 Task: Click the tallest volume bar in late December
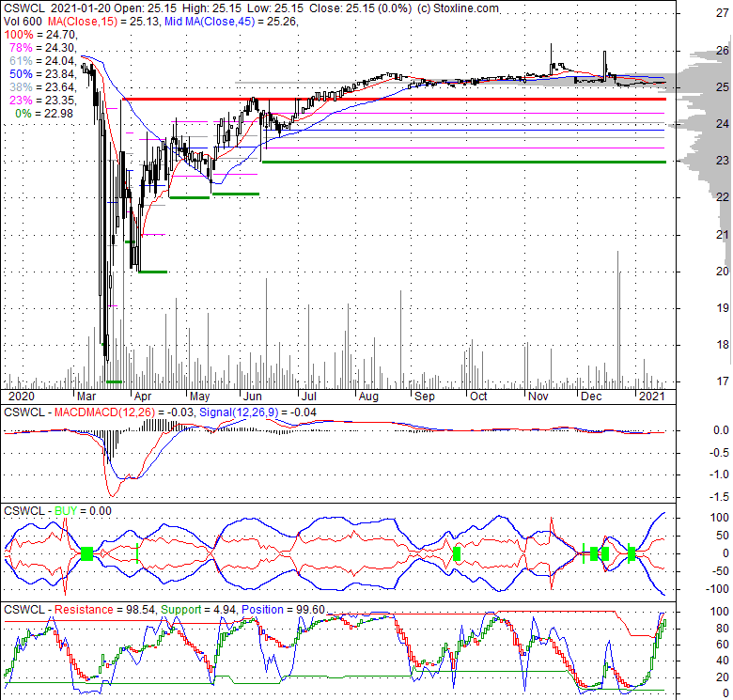click(x=617, y=319)
